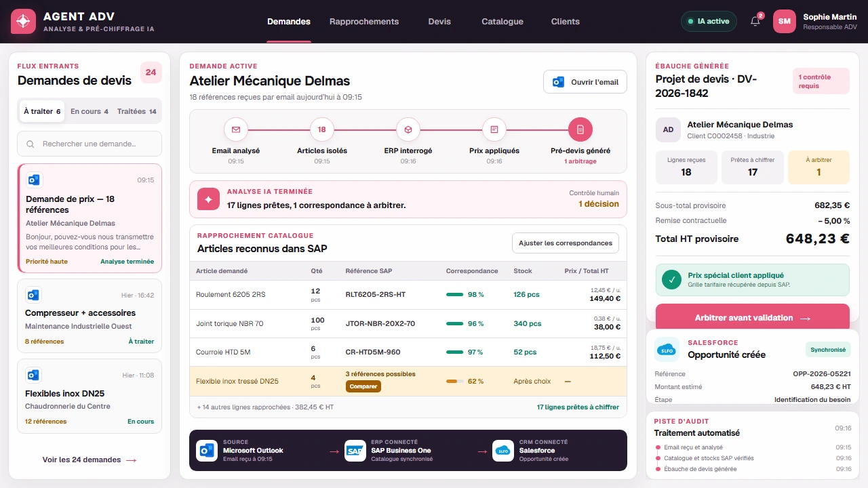Viewport: 868px width, 488px height.
Task: Click the Ouvrir l'email button
Action: [x=585, y=82]
